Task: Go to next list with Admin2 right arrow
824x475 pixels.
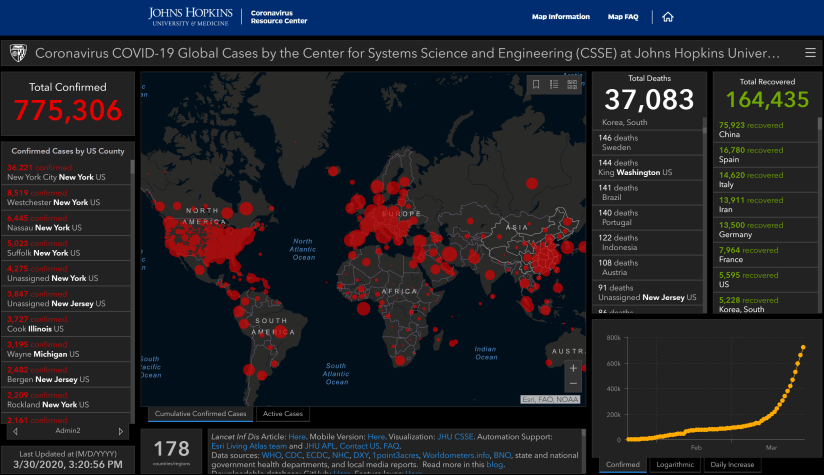Action: click(122, 431)
